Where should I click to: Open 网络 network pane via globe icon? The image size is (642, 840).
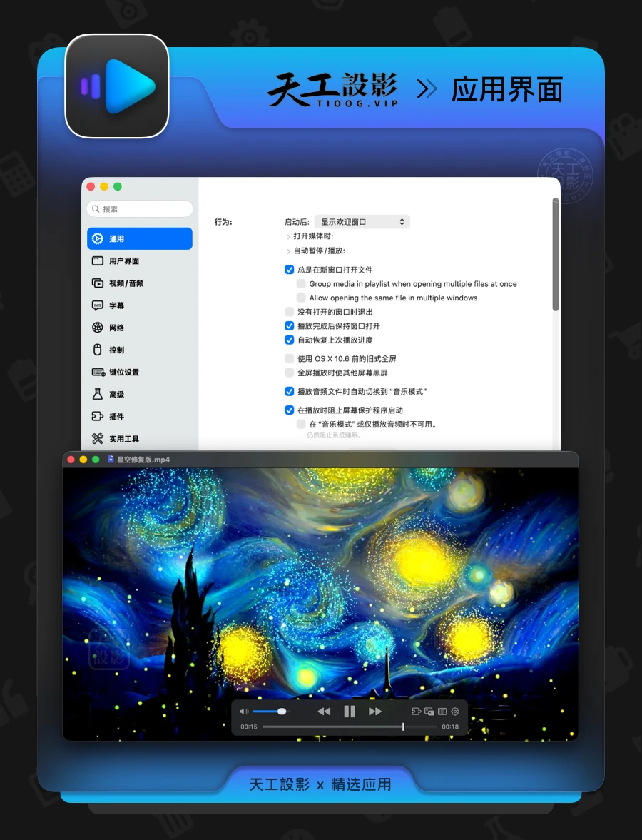(x=98, y=328)
